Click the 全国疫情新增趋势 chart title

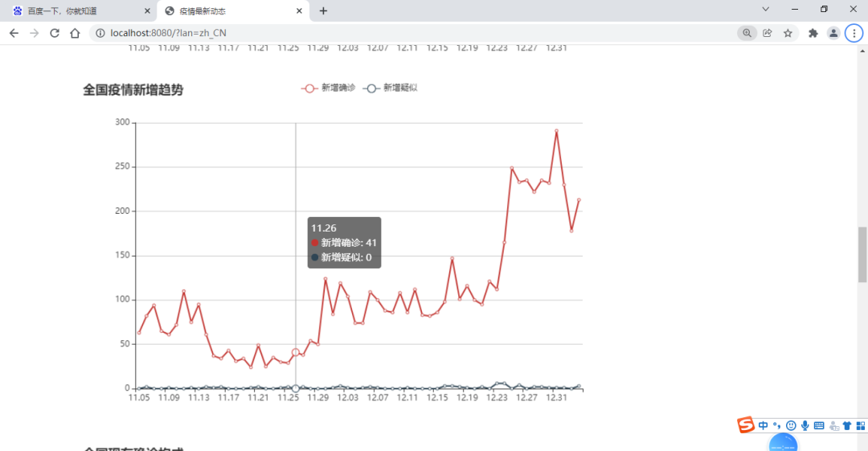pyautogui.click(x=133, y=90)
